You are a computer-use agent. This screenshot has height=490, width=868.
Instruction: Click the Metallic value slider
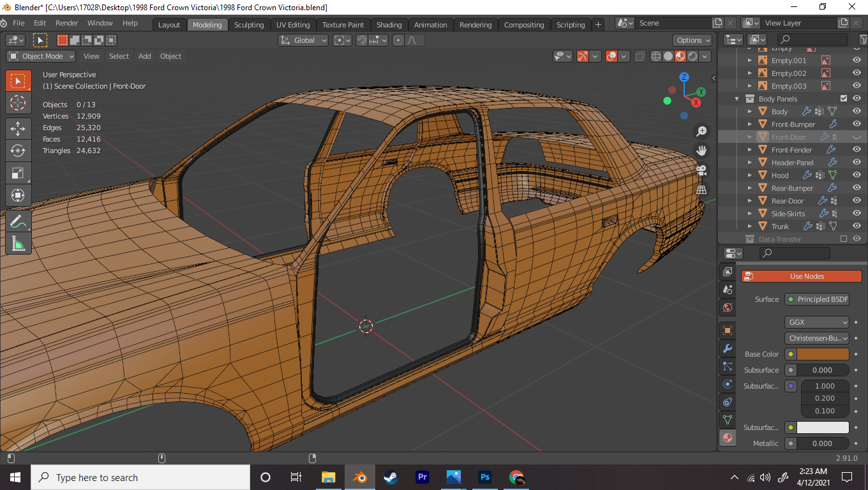[823, 443]
